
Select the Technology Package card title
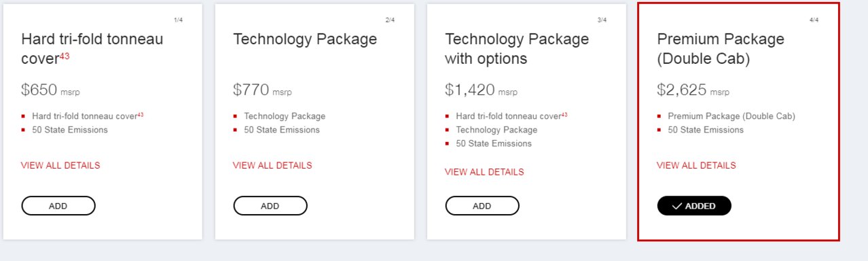[x=305, y=39]
